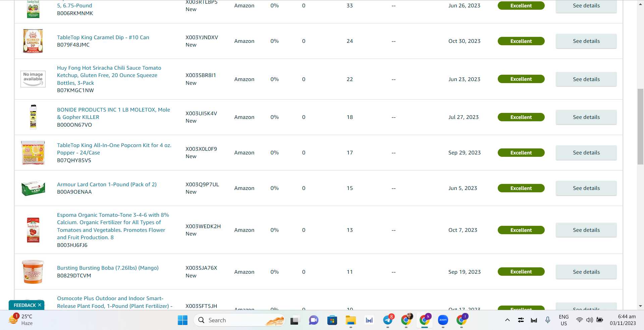The height and width of the screenshot is (330, 644).
Task: Open weather widget showing 25°C Haze
Action: (21, 320)
